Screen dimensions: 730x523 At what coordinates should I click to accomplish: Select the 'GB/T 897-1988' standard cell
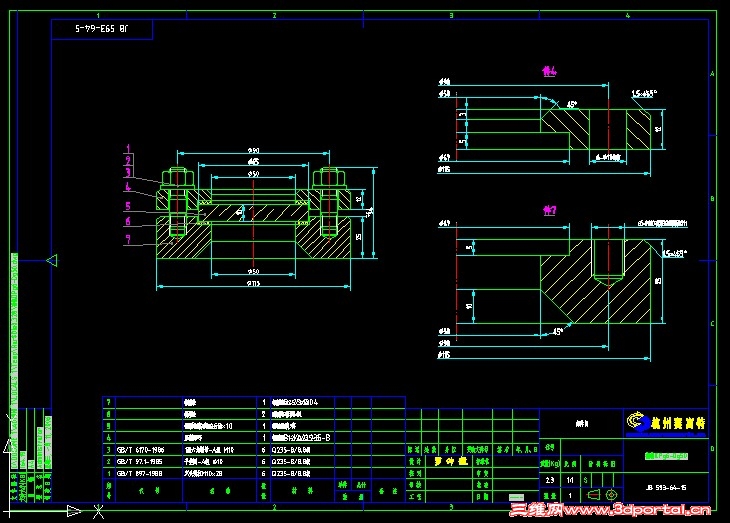(x=149, y=474)
